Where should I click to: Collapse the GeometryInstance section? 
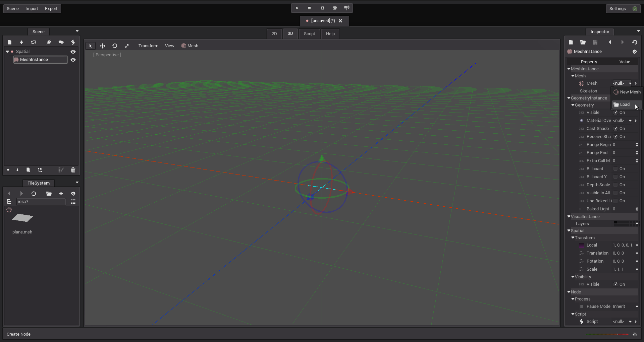(x=569, y=98)
